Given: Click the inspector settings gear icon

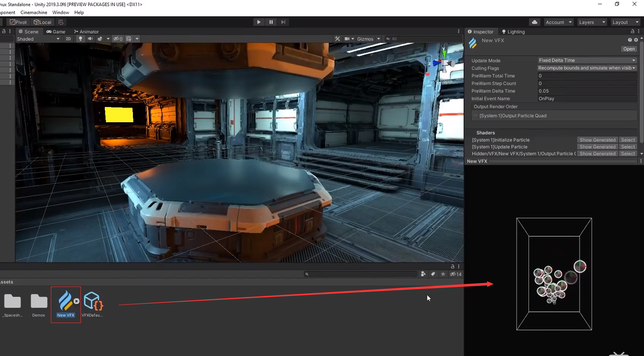Looking at the screenshot, I should point(636,40).
